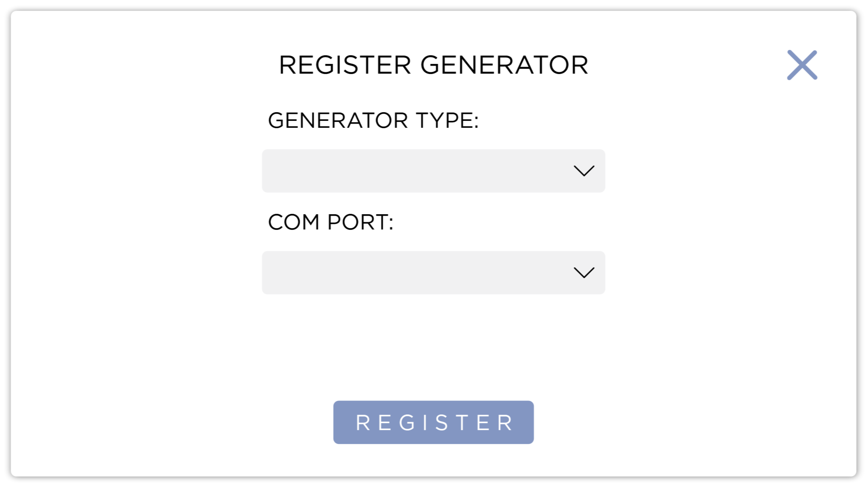The height and width of the screenshot is (488, 868).
Task: Click the word TYPE in the first label
Action: 448,120
